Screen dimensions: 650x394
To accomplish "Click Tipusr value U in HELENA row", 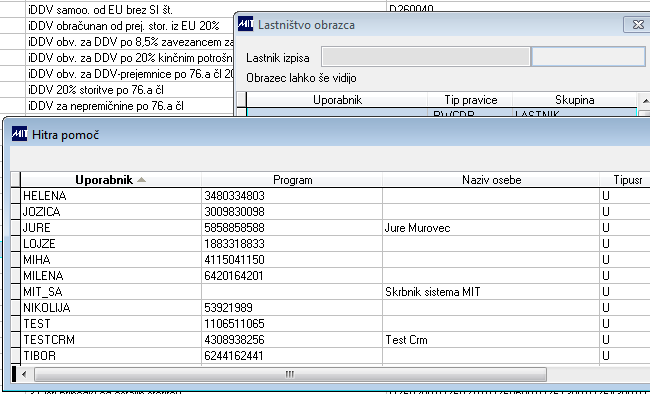I will 606,196.
